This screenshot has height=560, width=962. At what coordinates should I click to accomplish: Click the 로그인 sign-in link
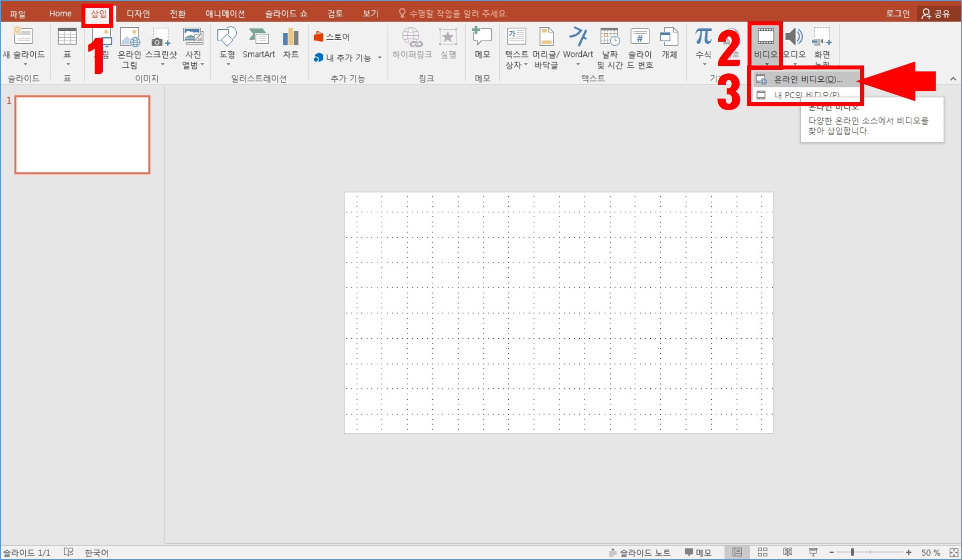pos(897,13)
